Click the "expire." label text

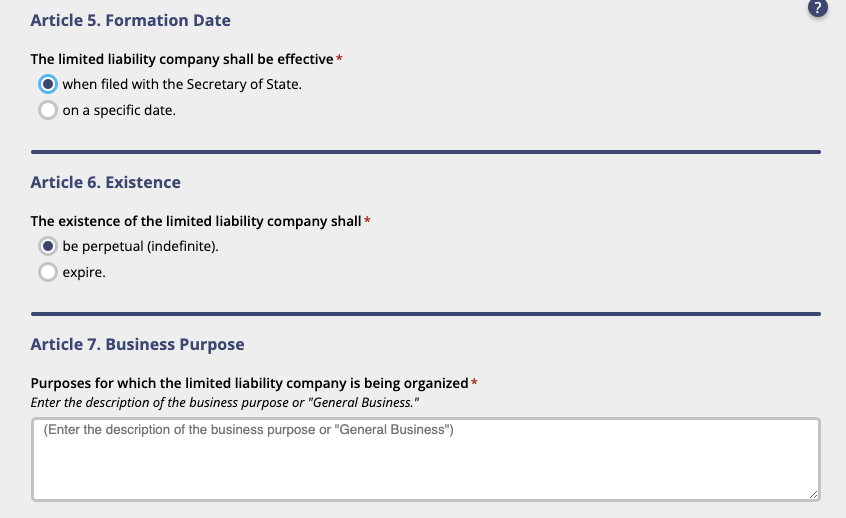pos(84,272)
